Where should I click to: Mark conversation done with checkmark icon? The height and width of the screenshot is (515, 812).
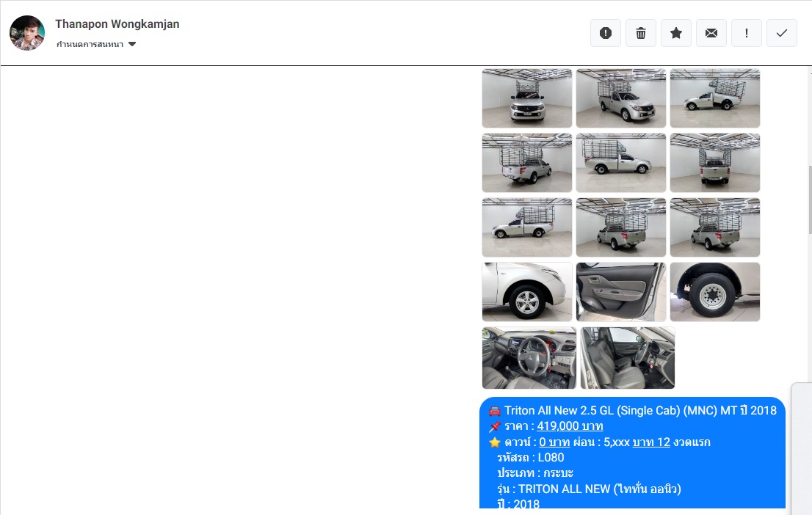[782, 33]
